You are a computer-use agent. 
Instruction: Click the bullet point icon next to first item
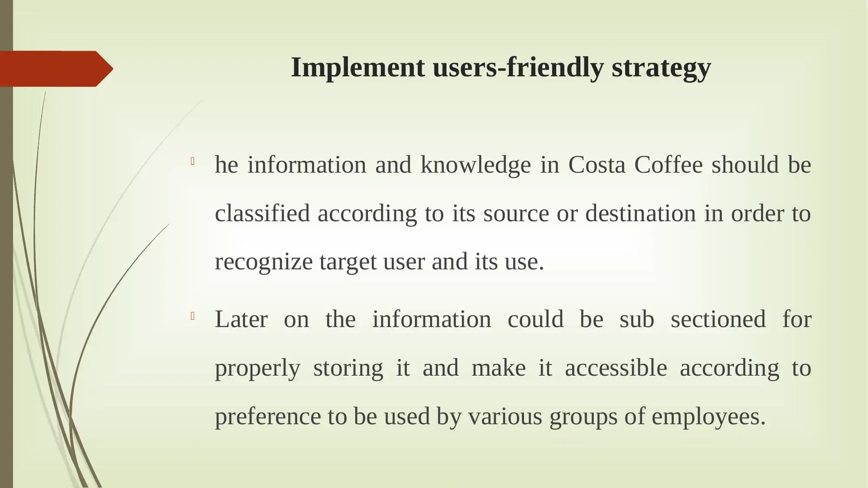[x=195, y=162]
